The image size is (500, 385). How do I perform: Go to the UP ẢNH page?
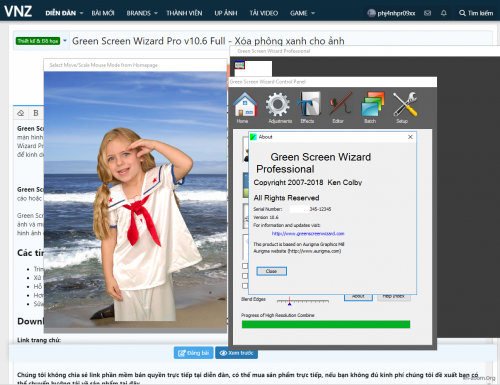pos(226,13)
